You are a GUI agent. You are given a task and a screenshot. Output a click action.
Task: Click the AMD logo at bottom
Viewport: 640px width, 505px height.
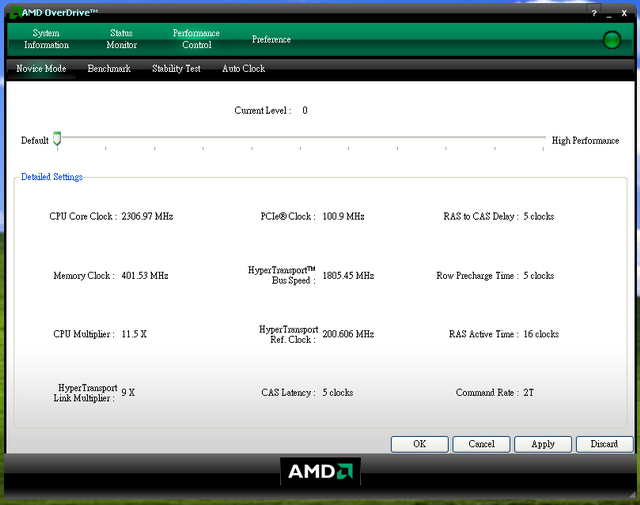[x=320, y=471]
